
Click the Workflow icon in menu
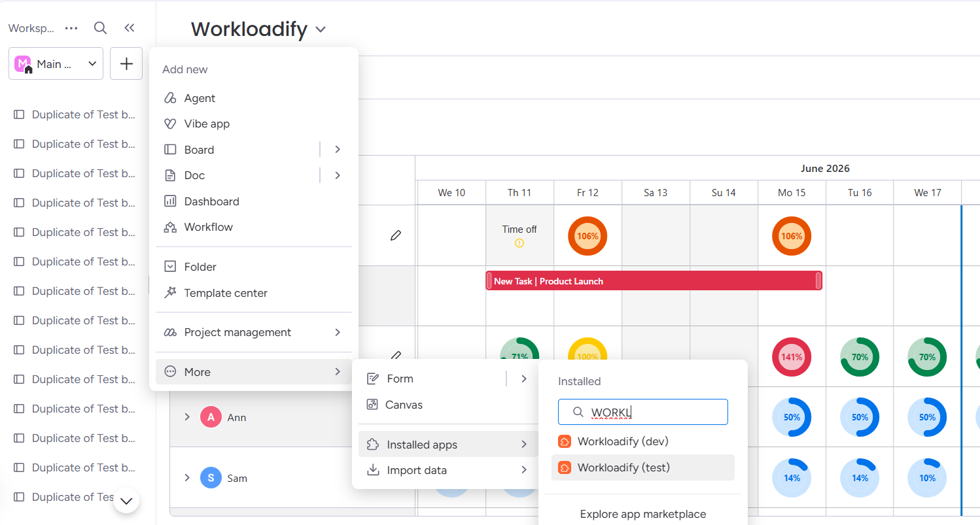(170, 227)
